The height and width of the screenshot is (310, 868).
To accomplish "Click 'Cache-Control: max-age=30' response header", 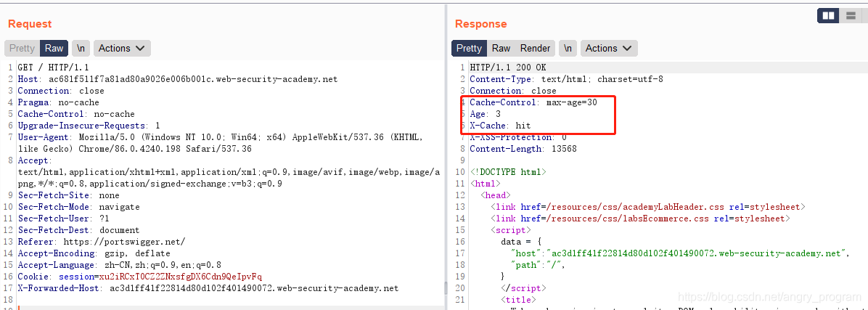I will [x=533, y=102].
